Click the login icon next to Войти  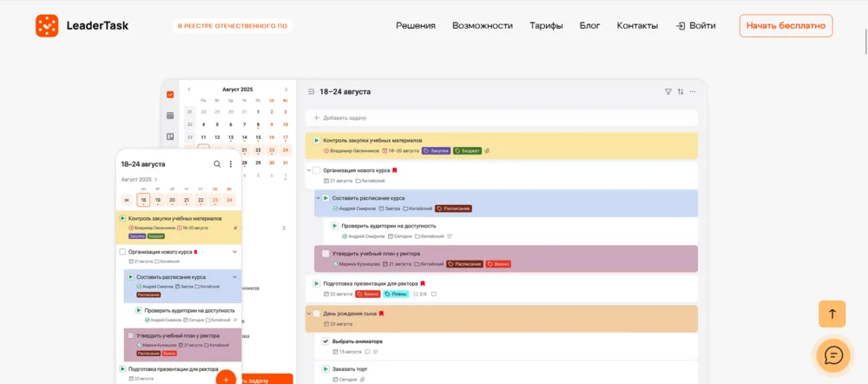point(681,25)
